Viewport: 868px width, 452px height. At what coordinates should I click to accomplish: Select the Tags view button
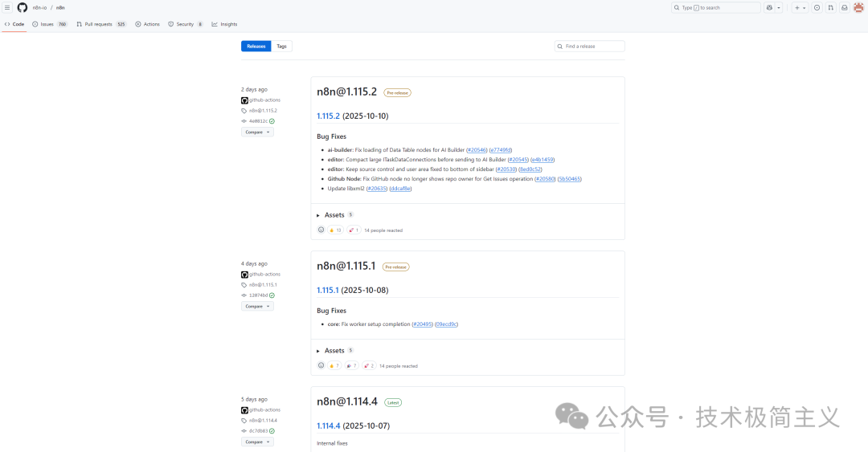pyautogui.click(x=282, y=47)
